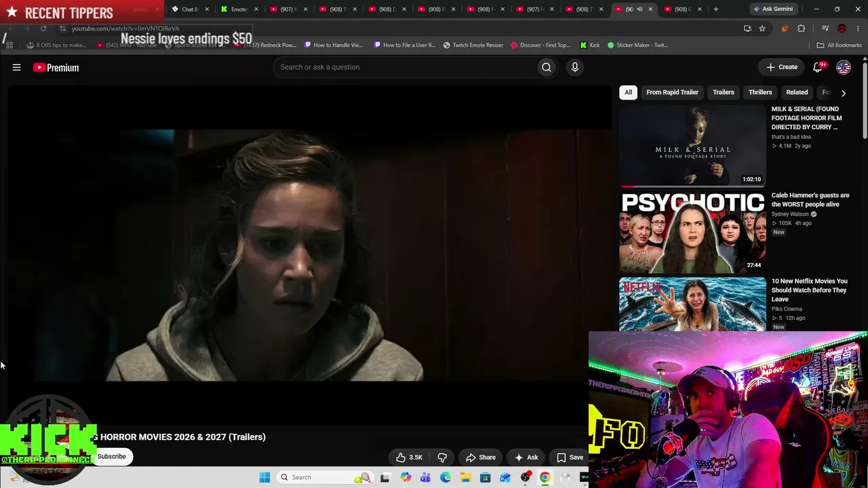Open '10 New Netflix Movies' video title
Screen dimensions: 868x488
coord(810,290)
